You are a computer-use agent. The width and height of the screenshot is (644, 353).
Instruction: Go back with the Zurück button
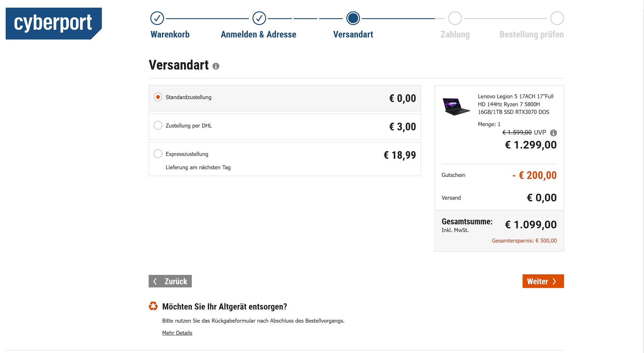tap(170, 281)
